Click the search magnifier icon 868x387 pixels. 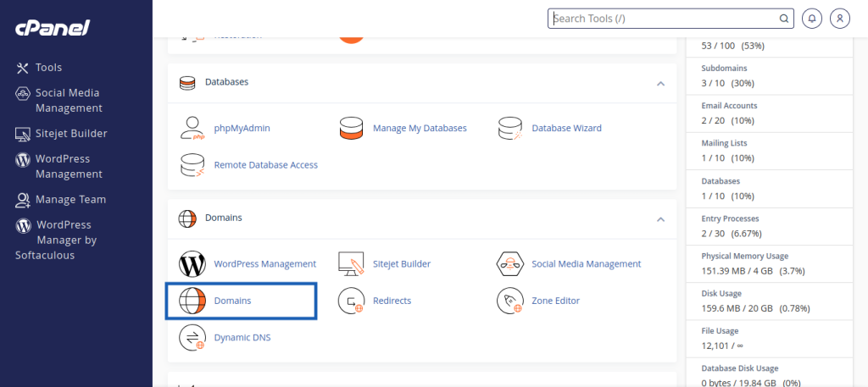784,19
